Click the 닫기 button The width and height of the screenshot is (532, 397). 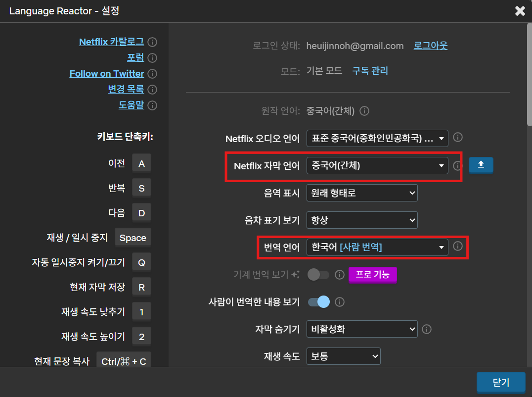coord(501,383)
